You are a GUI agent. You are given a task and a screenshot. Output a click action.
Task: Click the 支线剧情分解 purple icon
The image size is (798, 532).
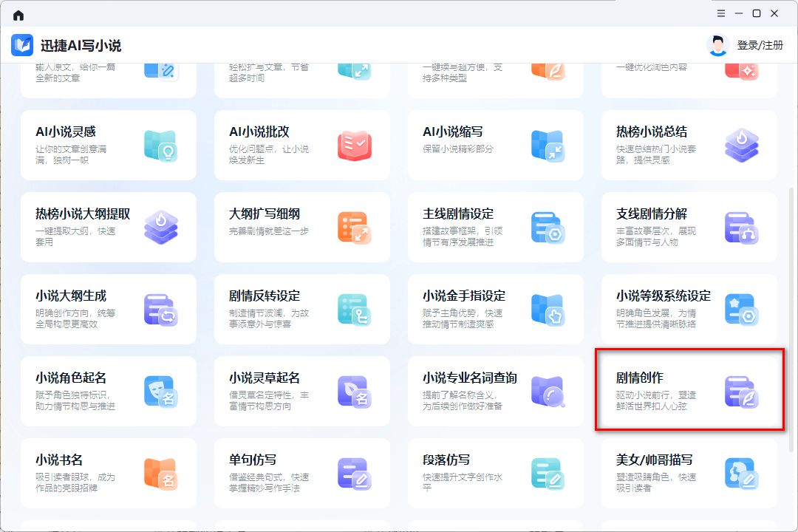pos(742,228)
